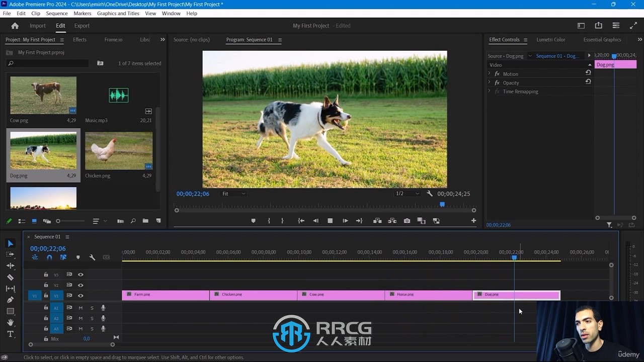The height and width of the screenshot is (362, 644).
Task: Switch to Lumetri Color tab
Action: (x=551, y=40)
